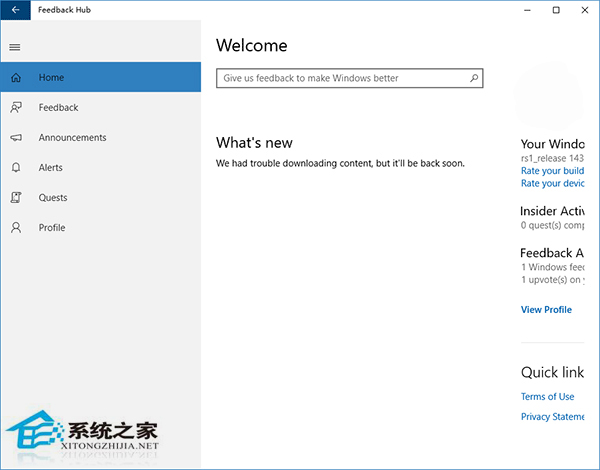
Task: Open the Quests section
Action: click(101, 197)
